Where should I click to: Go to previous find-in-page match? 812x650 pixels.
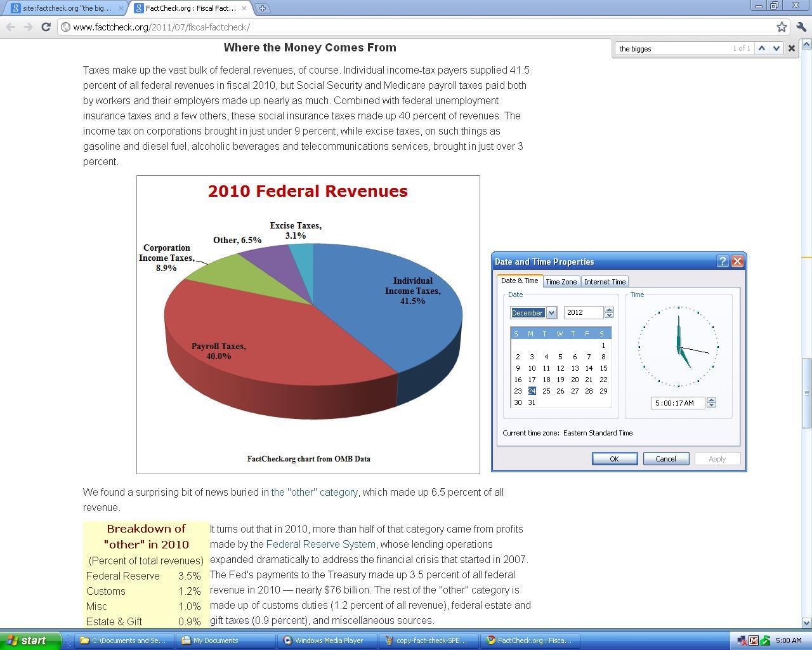point(762,48)
